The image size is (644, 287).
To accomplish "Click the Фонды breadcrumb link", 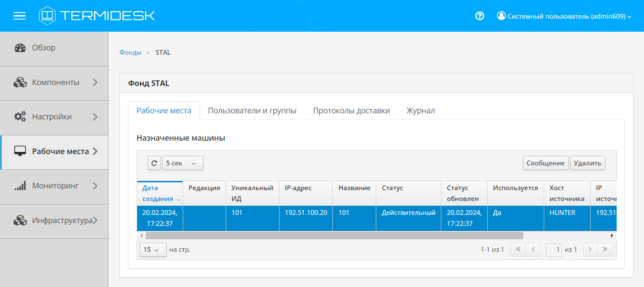I will [x=130, y=53].
